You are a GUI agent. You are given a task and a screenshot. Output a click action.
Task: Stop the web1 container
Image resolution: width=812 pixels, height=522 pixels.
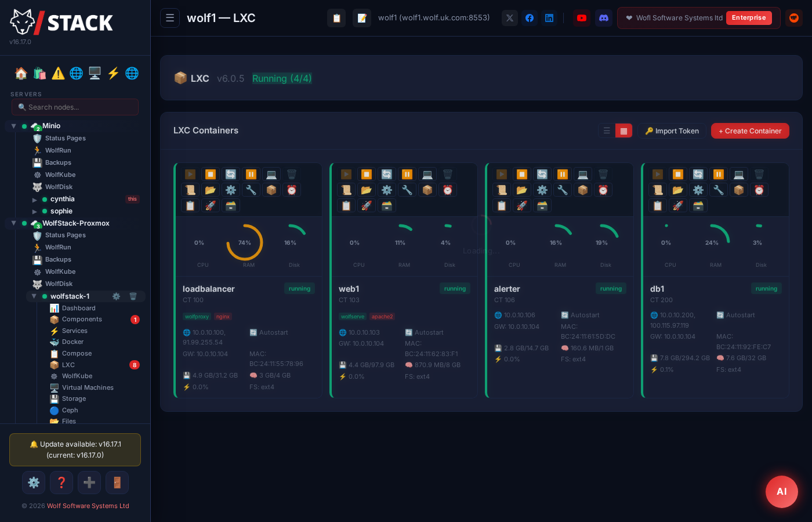pyautogui.click(x=367, y=174)
